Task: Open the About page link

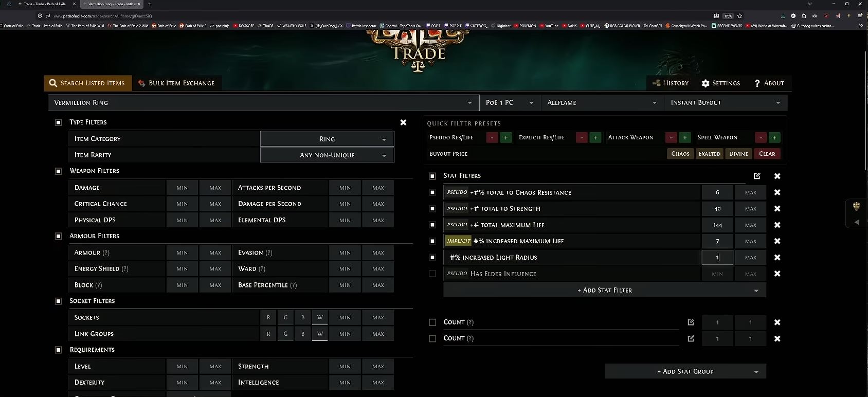Action: pyautogui.click(x=769, y=83)
